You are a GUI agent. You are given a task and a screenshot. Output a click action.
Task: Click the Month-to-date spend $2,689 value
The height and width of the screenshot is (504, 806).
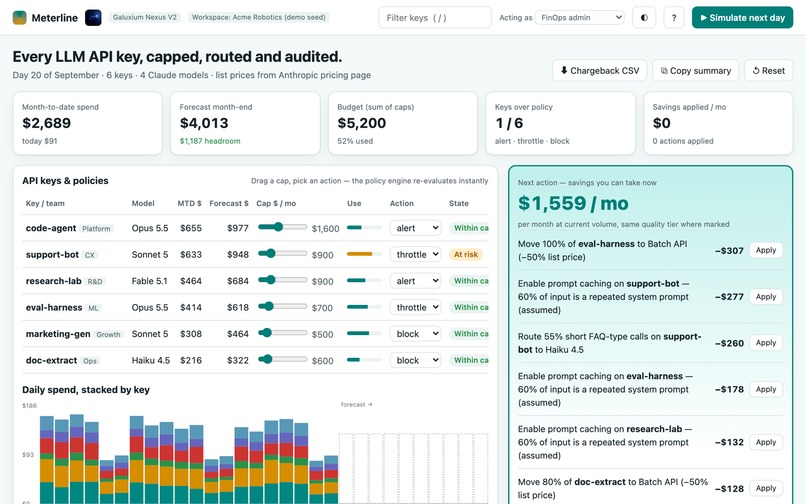point(46,123)
